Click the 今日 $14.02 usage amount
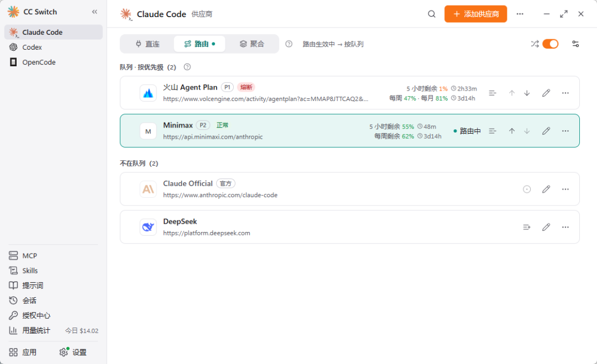Viewport: 597px width, 364px height. [x=81, y=330]
